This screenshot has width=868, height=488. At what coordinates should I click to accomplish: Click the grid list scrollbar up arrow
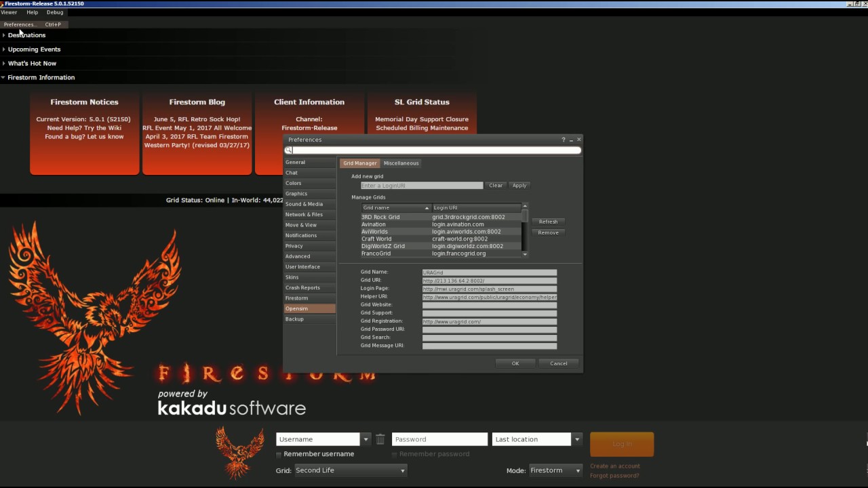[525, 206]
